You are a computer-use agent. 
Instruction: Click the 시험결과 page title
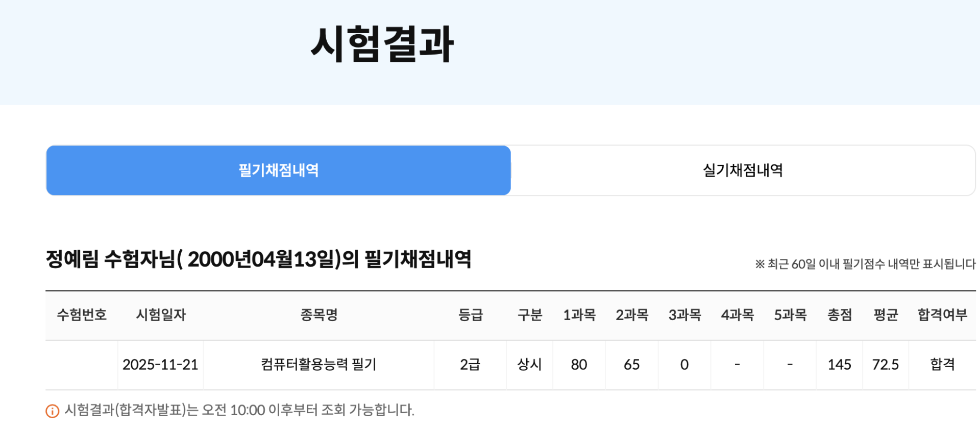382,45
